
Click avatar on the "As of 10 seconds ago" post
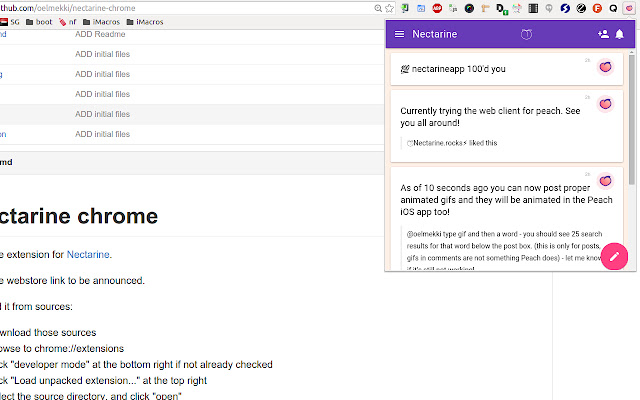(605, 180)
